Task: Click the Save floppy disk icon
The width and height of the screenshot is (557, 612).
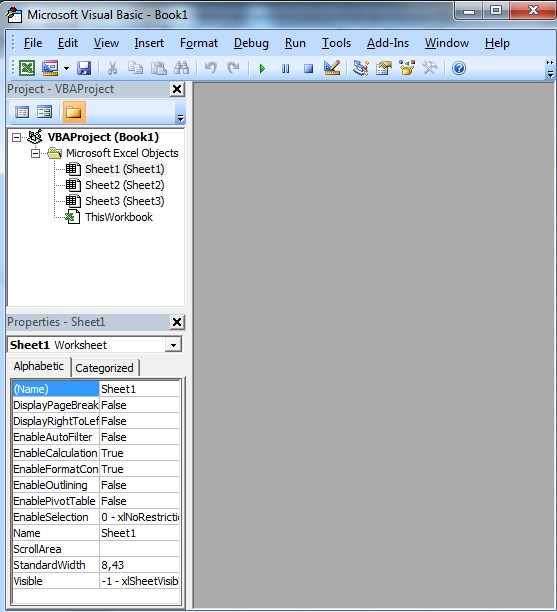Action: (84, 68)
